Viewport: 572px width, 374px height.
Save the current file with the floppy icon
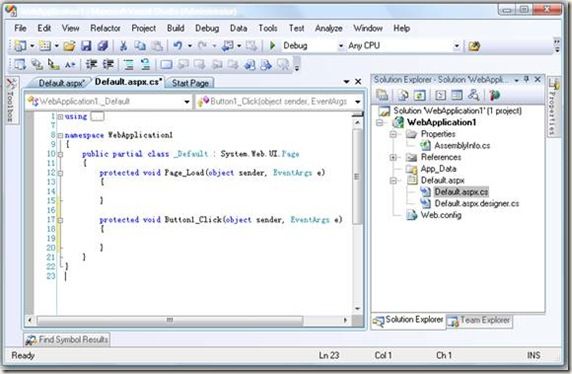[x=86, y=46]
